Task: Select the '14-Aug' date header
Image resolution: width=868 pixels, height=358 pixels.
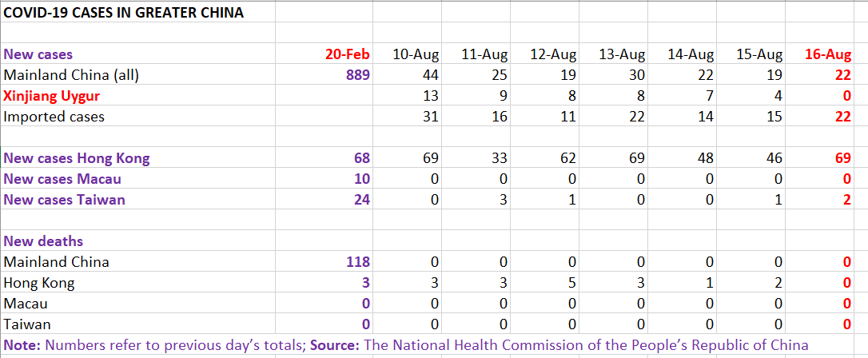Action: click(691, 54)
